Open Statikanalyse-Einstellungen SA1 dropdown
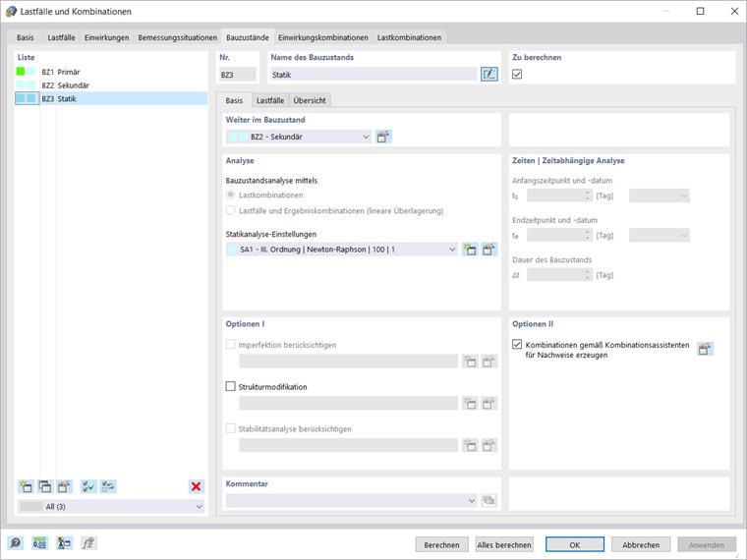747x560 pixels. coord(342,250)
